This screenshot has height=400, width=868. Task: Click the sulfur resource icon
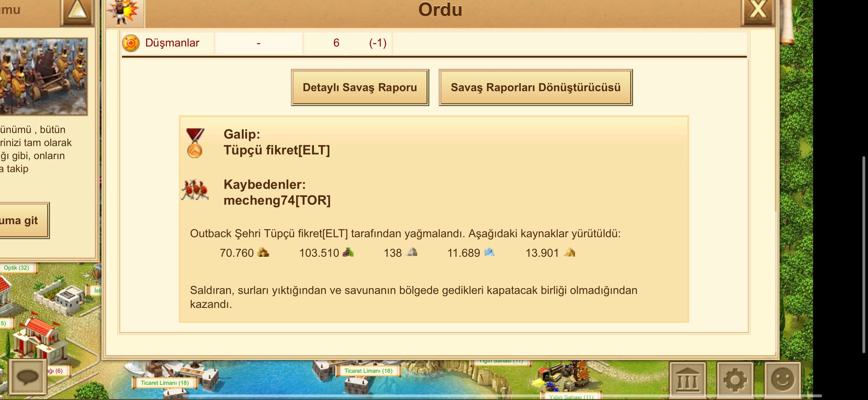(x=569, y=253)
